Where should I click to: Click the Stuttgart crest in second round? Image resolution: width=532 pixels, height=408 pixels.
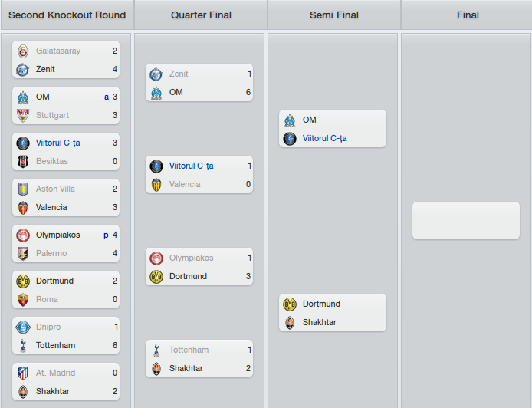coord(23,115)
